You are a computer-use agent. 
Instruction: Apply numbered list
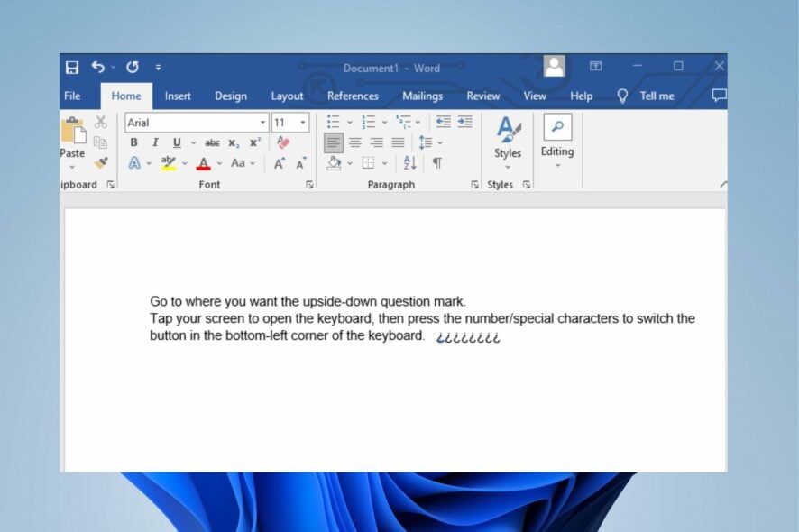point(369,122)
